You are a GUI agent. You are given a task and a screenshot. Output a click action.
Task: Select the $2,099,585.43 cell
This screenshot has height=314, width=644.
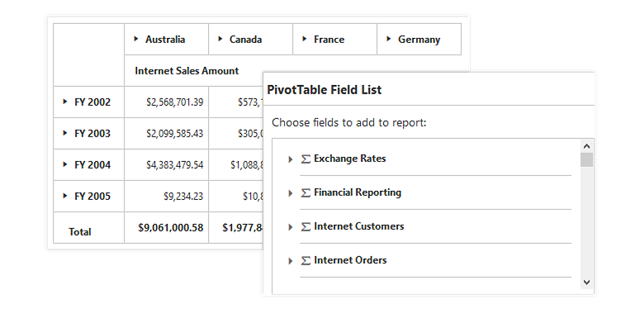(166, 134)
